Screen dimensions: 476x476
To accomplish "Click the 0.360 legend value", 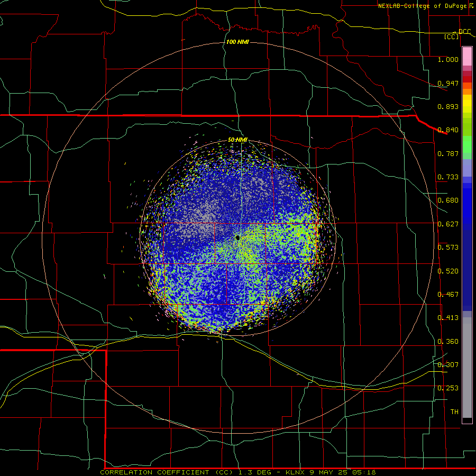I will click(x=448, y=342).
